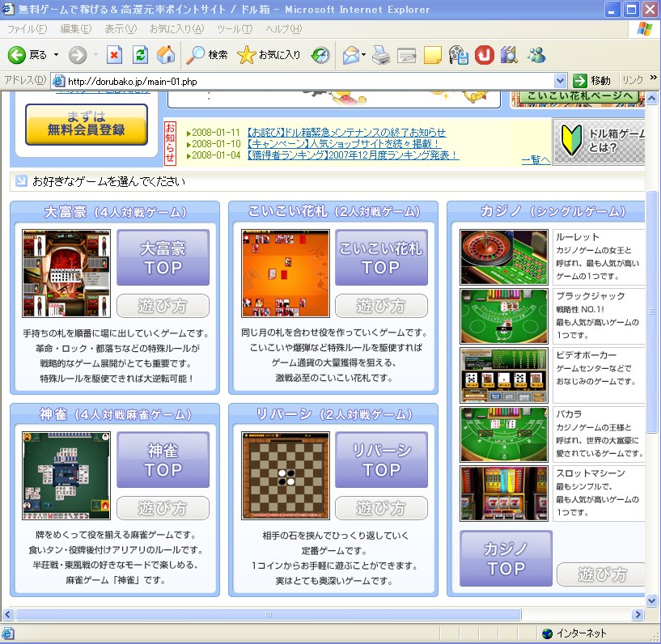Expand the Forward button history dropdown

tap(95, 55)
